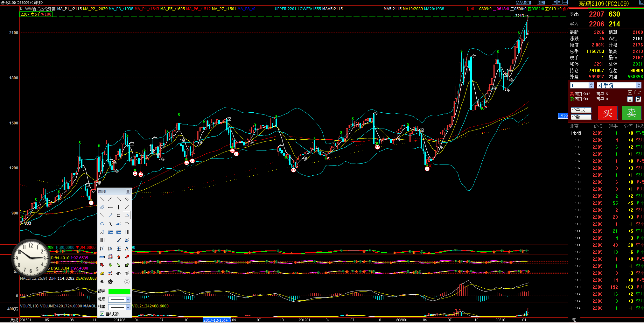Open drawing tool settings gear

(110, 282)
